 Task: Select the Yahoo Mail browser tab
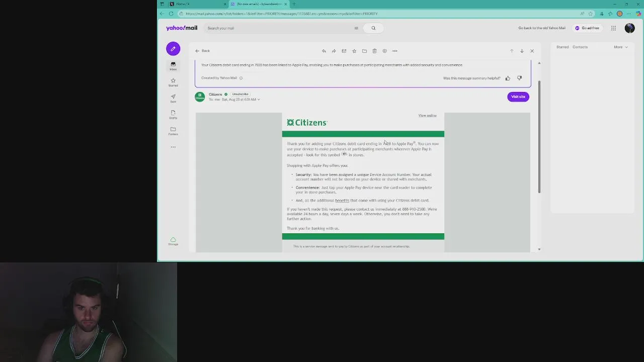click(x=259, y=4)
